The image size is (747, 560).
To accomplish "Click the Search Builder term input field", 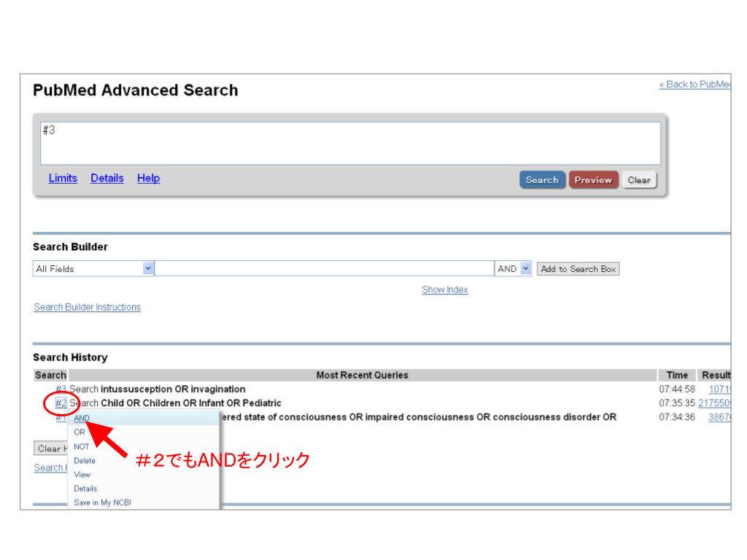I will (x=325, y=268).
